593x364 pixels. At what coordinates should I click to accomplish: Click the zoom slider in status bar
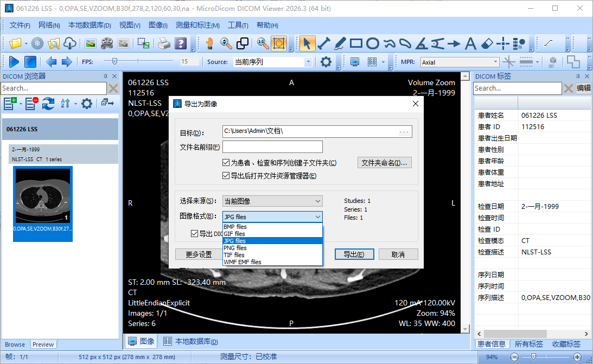click(x=533, y=356)
